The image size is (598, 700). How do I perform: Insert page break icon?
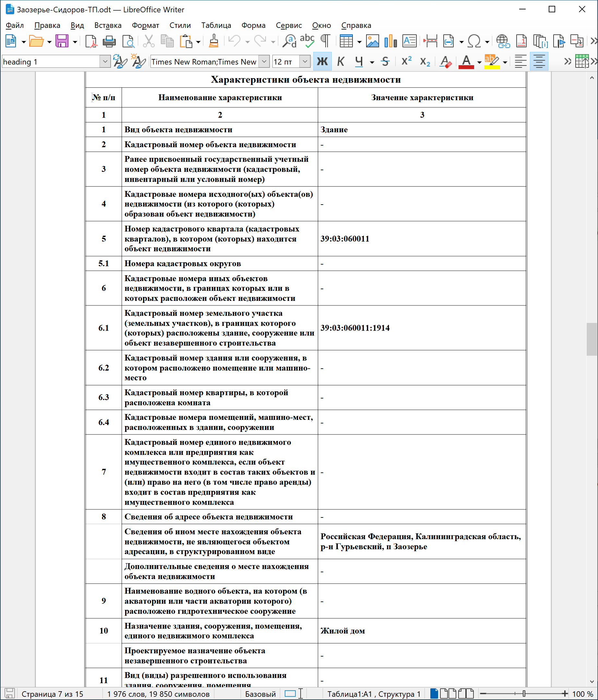click(x=430, y=41)
